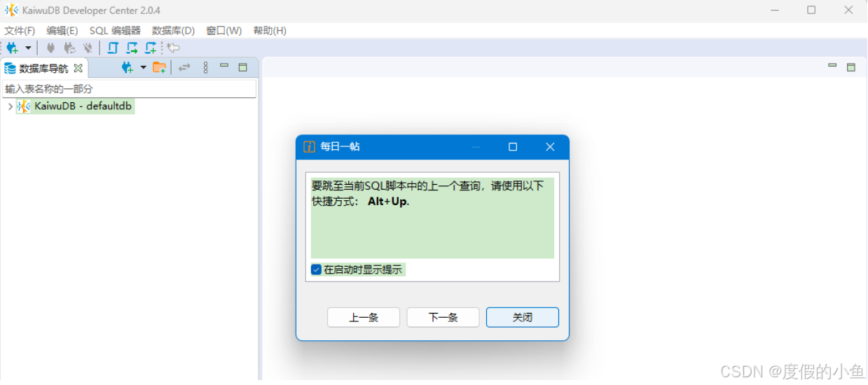The image size is (868, 385).
Task: Click the 下一条 button
Action: click(x=443, y=317)
